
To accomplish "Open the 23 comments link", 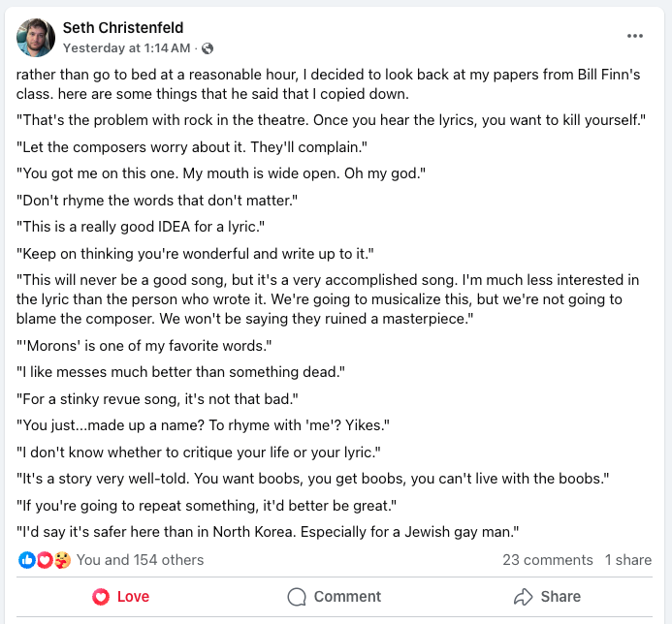I will 547,560.
